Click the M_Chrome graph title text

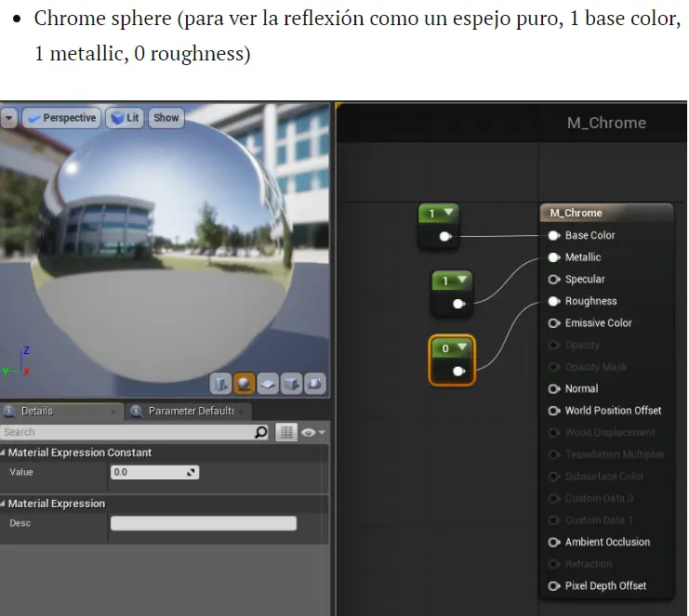[x=606, y=123]
